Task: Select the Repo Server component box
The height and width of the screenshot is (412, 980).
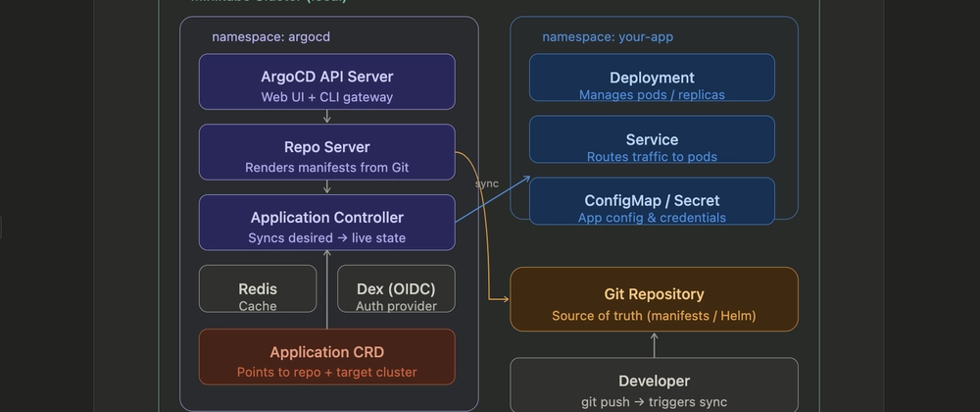Action: 327,152
